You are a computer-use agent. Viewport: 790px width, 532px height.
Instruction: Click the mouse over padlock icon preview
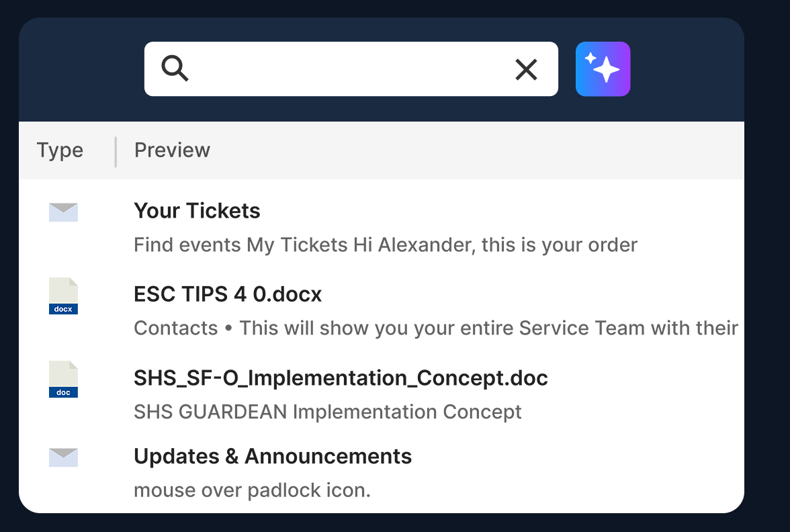point(252,490)
